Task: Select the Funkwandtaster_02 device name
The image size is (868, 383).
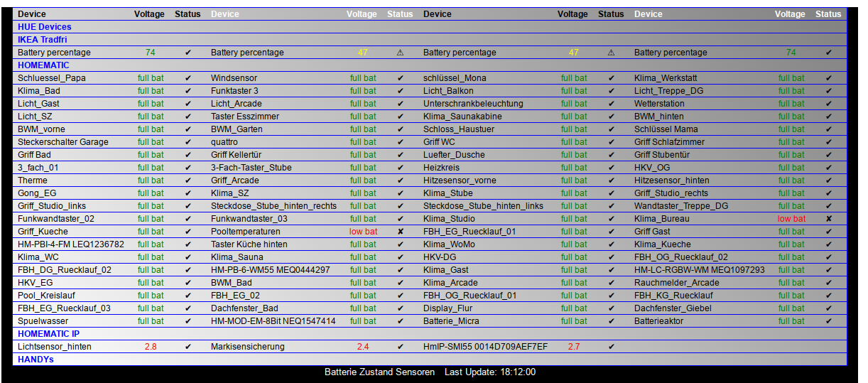Action: pos(56,219)
